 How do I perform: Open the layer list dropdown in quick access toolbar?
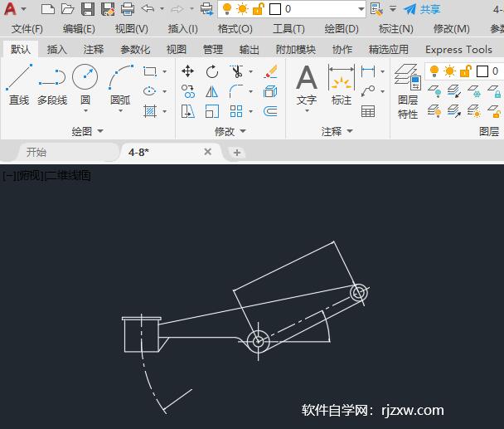pyautogui.click(x=361, y=9)
